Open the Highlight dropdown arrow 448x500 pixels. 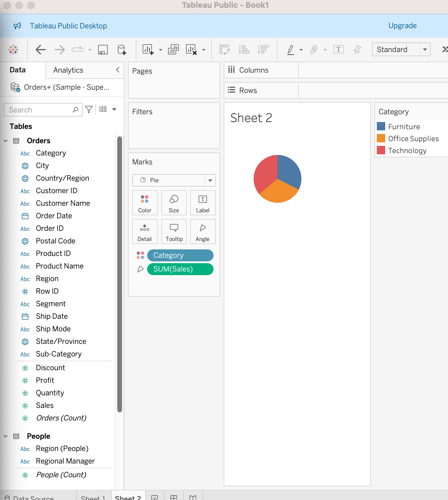point(301,50)
